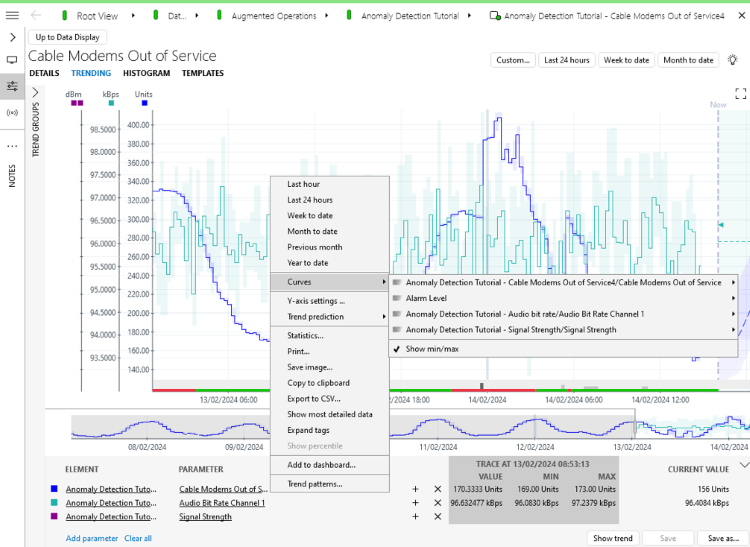Open Y-axis settings from context menu
Image resolution: width=750 pixels, height=547 pixels.
tap(330, 301)
